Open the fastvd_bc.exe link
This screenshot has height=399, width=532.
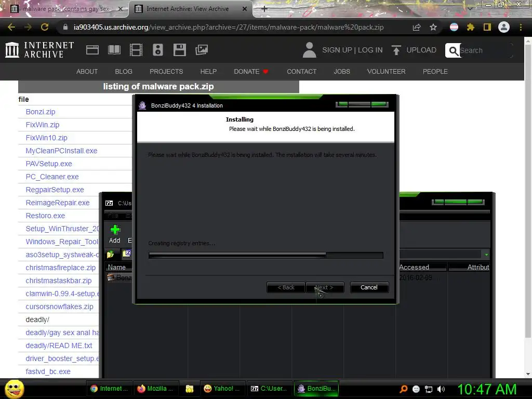click(x=48, y=371)
